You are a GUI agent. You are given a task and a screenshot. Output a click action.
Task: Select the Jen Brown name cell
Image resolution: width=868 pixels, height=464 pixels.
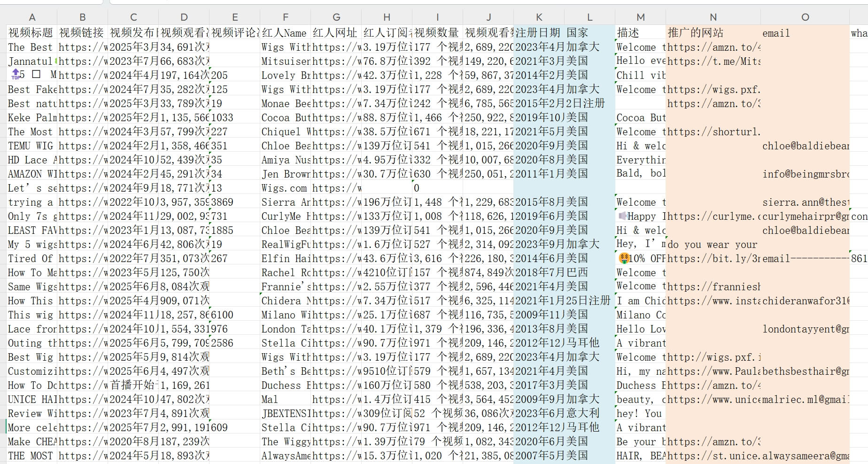point(286,174)
